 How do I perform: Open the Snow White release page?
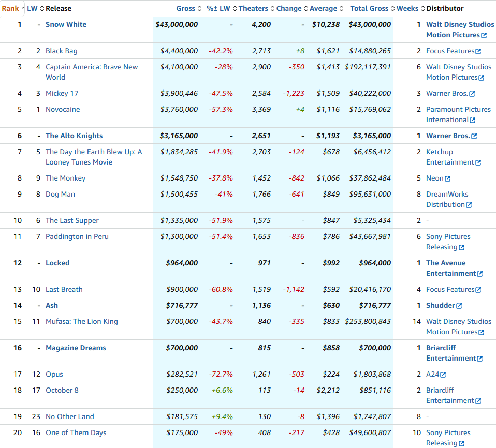(66, 24)
